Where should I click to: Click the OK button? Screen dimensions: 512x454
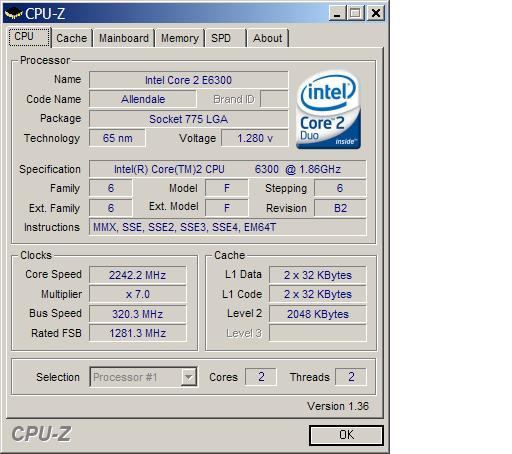click(346, 435)
